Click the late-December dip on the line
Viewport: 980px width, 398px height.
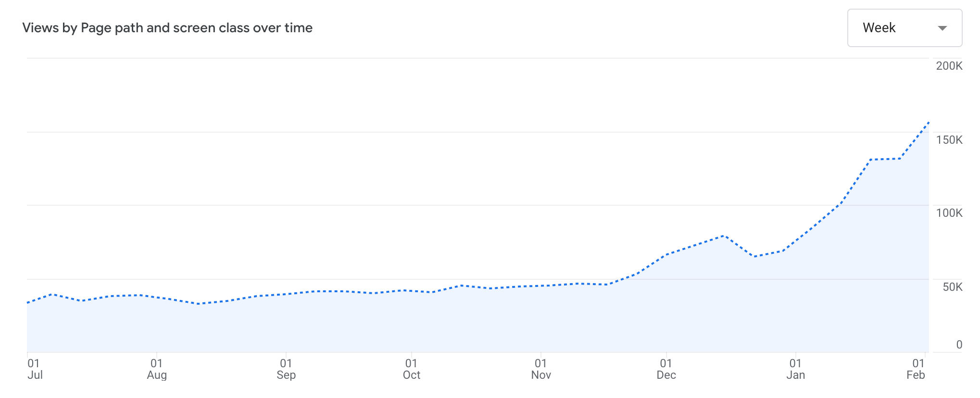[x=755, y=257]
